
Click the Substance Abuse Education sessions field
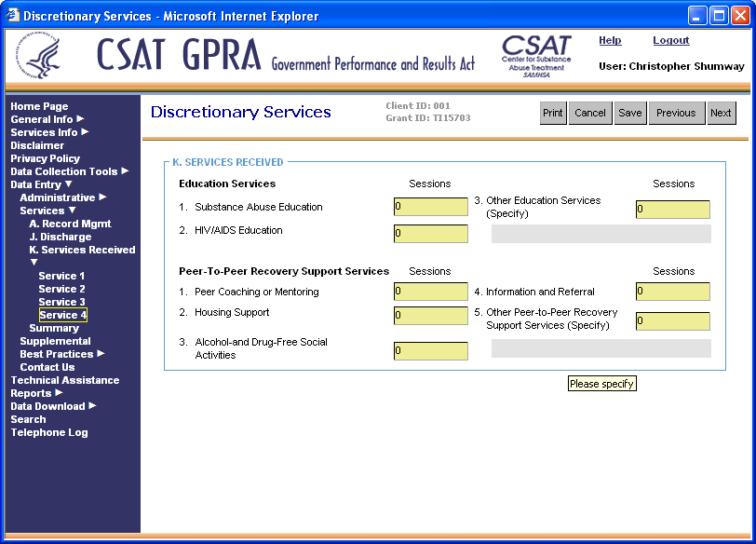430,208
